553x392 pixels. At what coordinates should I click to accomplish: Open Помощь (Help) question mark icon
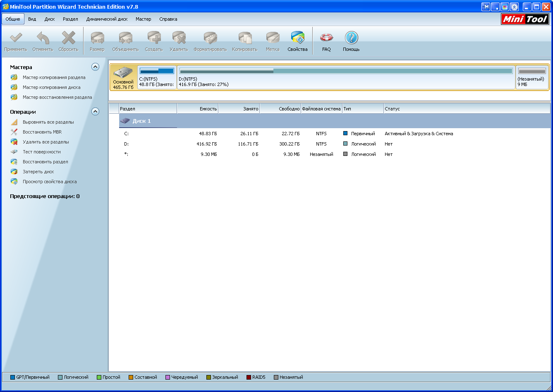(351, 42)
